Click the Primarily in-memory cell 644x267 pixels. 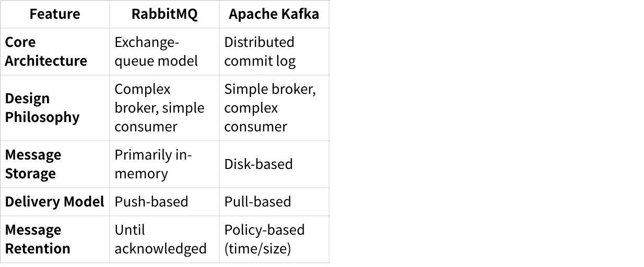[154, 164]
